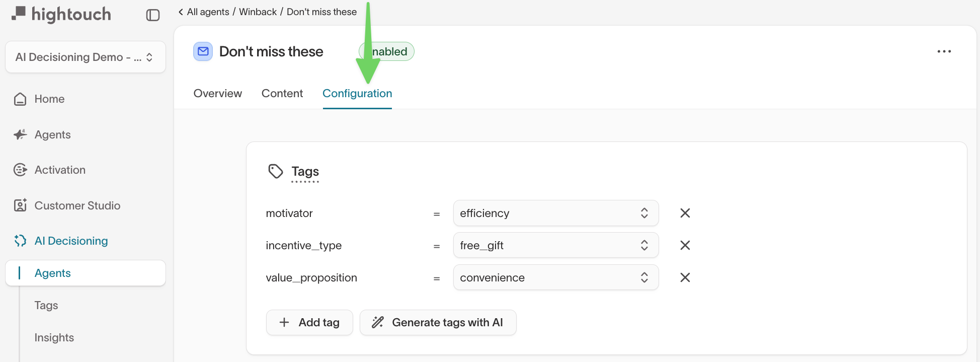
Task: Navigate to Winback in the breadcrumb
Action: (x=258, y=12)
